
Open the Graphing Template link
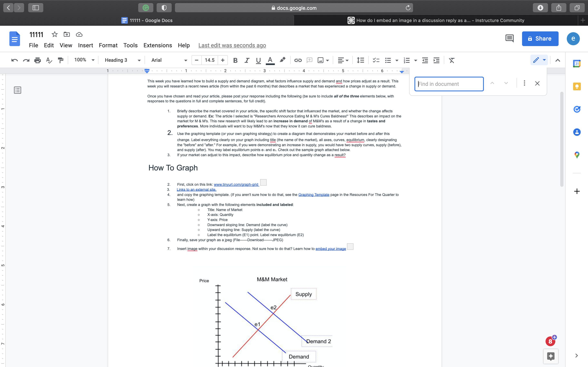[314, 195]
